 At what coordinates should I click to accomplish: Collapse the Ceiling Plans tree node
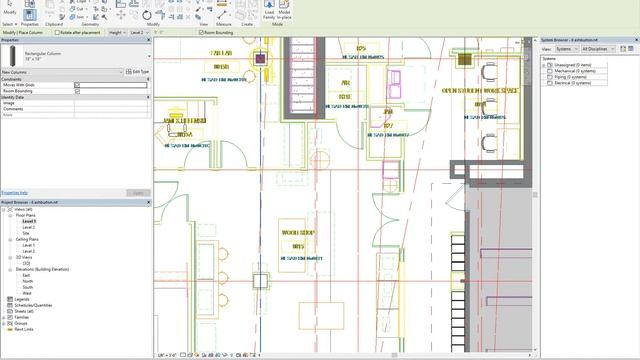pyautogui.click(x=10, y=239)
